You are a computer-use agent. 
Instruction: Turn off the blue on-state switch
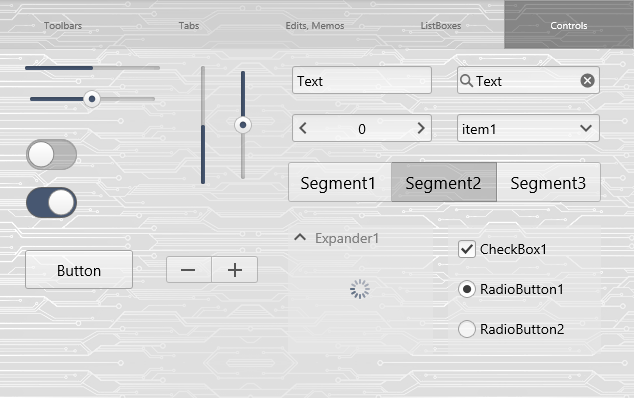pos(51,202)
